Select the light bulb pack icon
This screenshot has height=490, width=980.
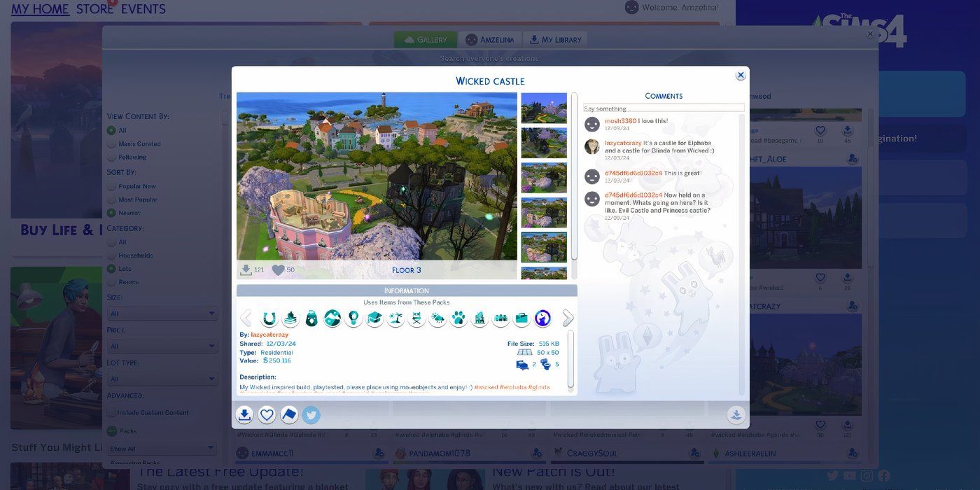(353, 318)
